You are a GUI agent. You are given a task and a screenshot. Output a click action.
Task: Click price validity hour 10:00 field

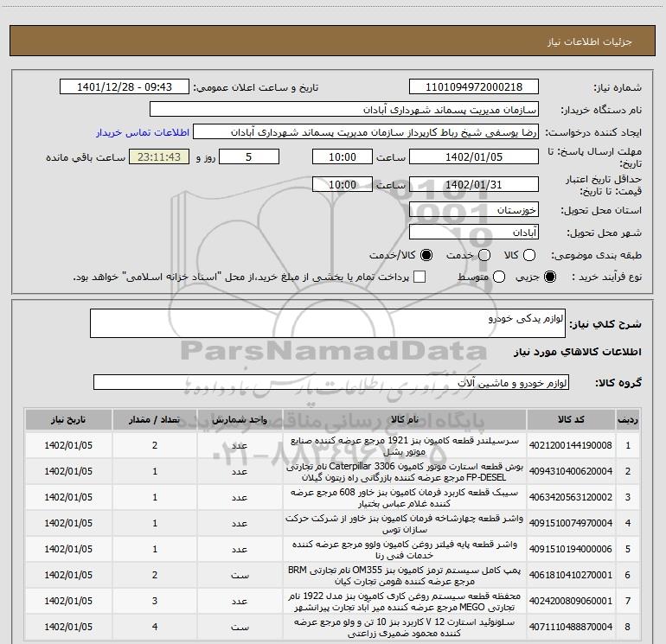click(343, 185)
